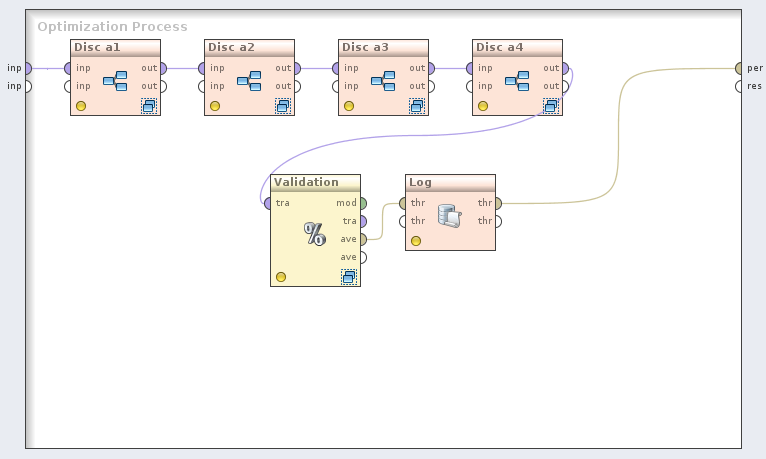
Task: Click the 'res' output port on right
Action: click(x=739, y=86)
